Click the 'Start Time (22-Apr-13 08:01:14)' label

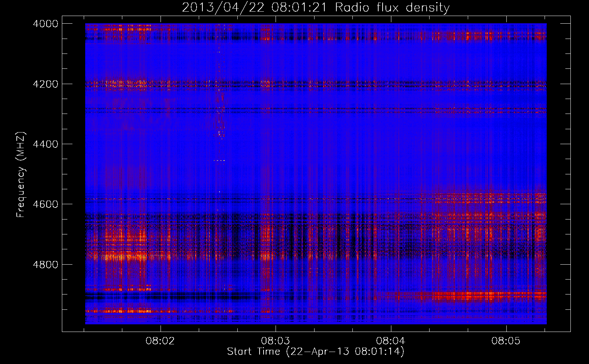click(316, 352)
